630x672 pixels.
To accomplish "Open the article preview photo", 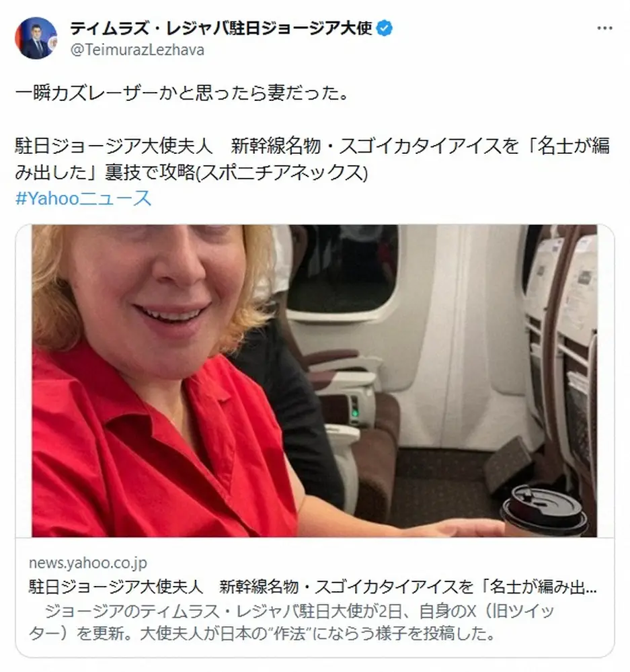I will 315,380.
